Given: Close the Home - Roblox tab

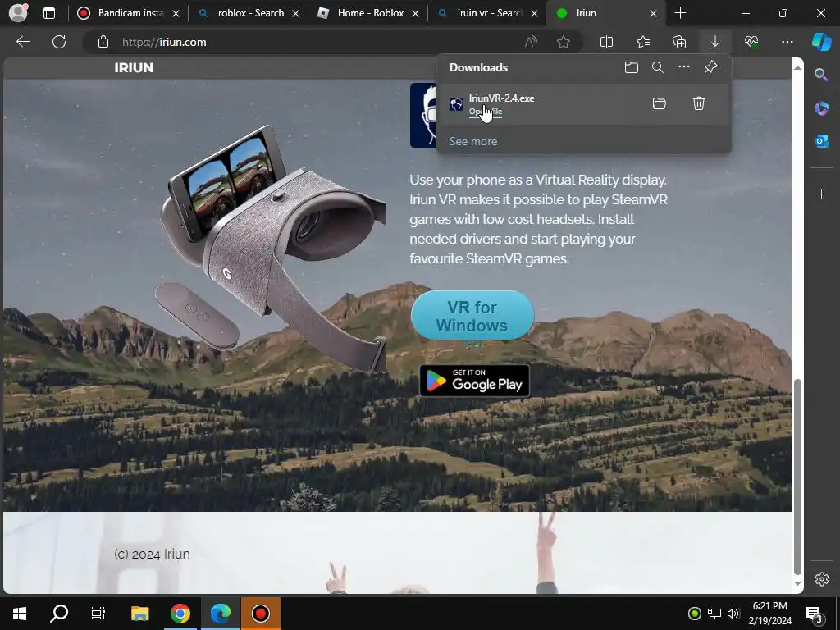Looking at the screenshot, I should coord(415,14).
